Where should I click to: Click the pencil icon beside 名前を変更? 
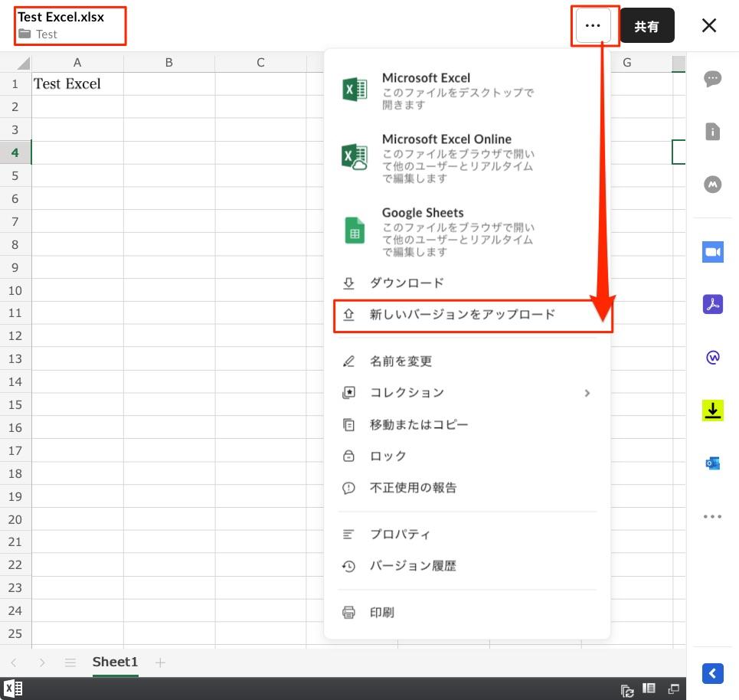[348, 361]
